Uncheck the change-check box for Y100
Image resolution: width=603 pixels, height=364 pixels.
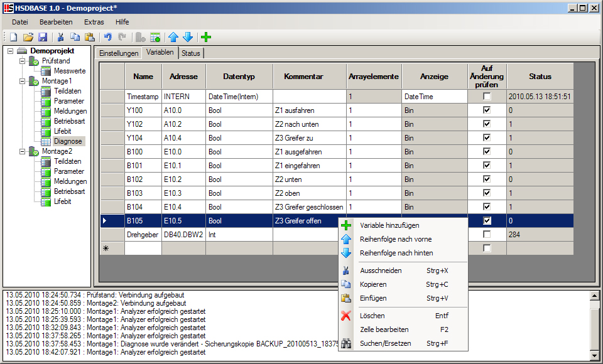(x=487, y=110)
